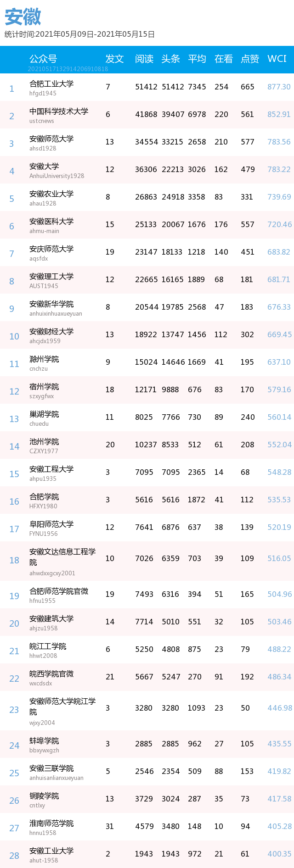Click the 头条 column header
Image resolution: width=294 pixels, height=868 pixels.
tap(170, 59)
